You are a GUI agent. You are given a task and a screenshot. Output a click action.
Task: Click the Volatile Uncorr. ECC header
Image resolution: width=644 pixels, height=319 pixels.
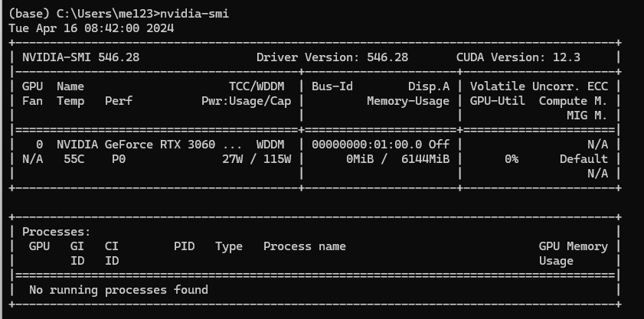[539, 86]
